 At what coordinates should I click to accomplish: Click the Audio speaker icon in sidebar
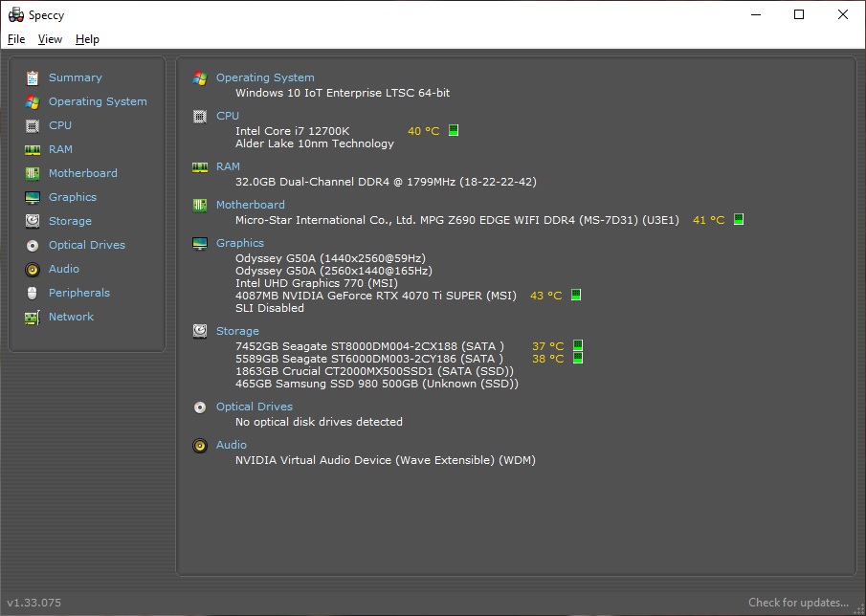pos(33,269)
